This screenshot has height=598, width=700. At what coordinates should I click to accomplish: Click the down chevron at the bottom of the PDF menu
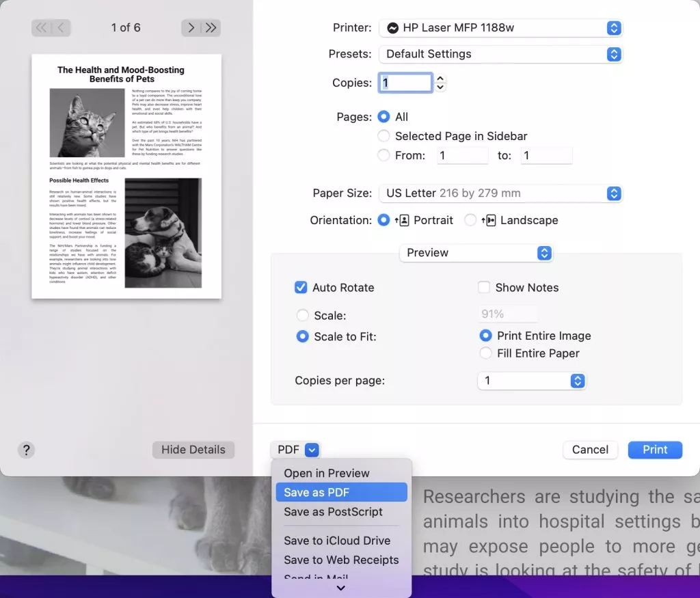(340, 588)
